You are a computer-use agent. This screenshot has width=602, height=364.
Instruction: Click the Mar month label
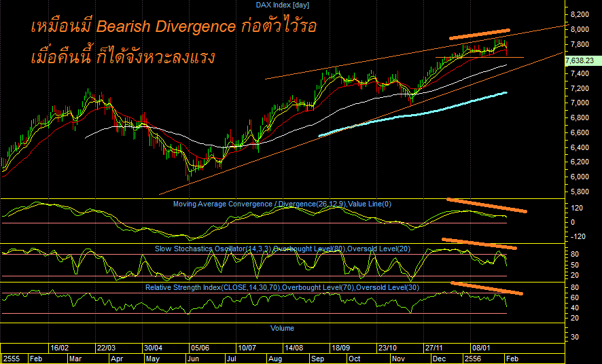pos(75,359)
